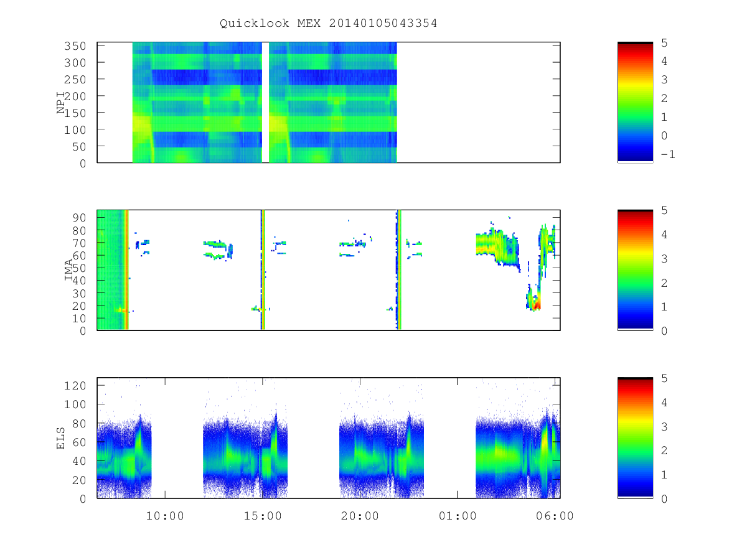Click the 350 tick on NPI axis
Viewport: 747px width, 560px height.
(76, 46)
